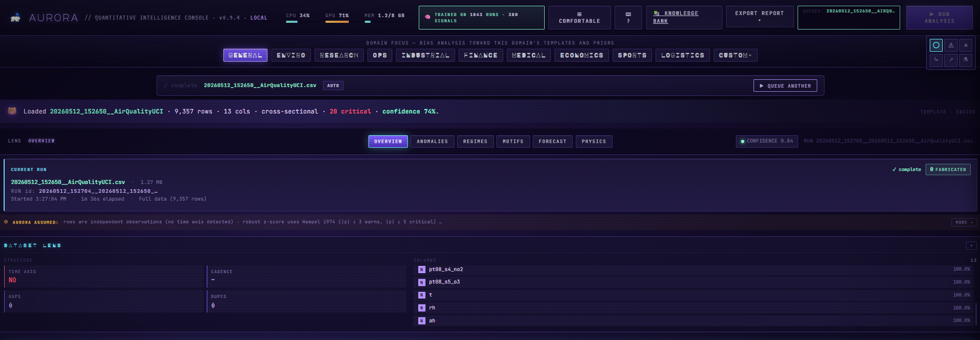Viewport: 980px width, 340px height.
Task: Switch to the Motifs lens tab
Action: coord(513,141)
